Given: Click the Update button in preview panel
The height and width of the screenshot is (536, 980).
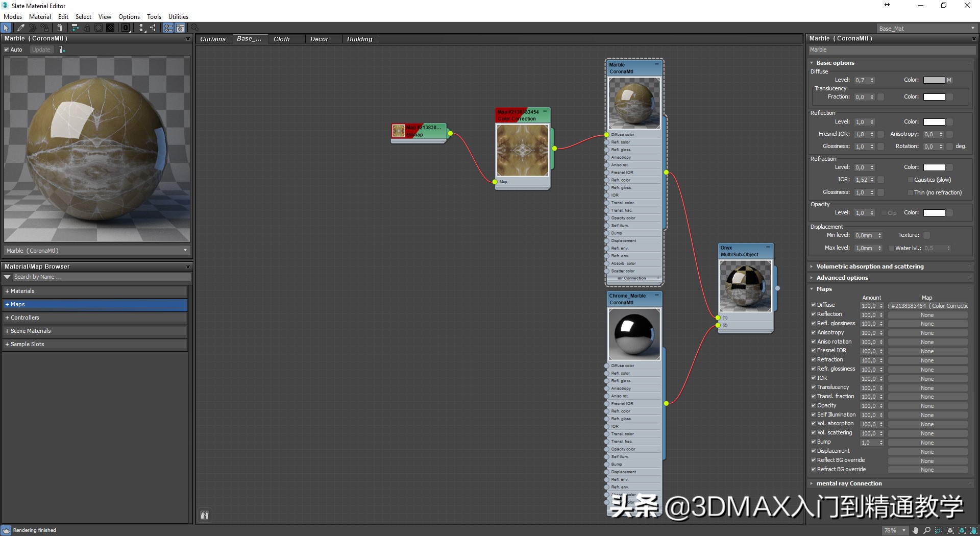Looking at the screenshot, I should [x=41, y=50].
